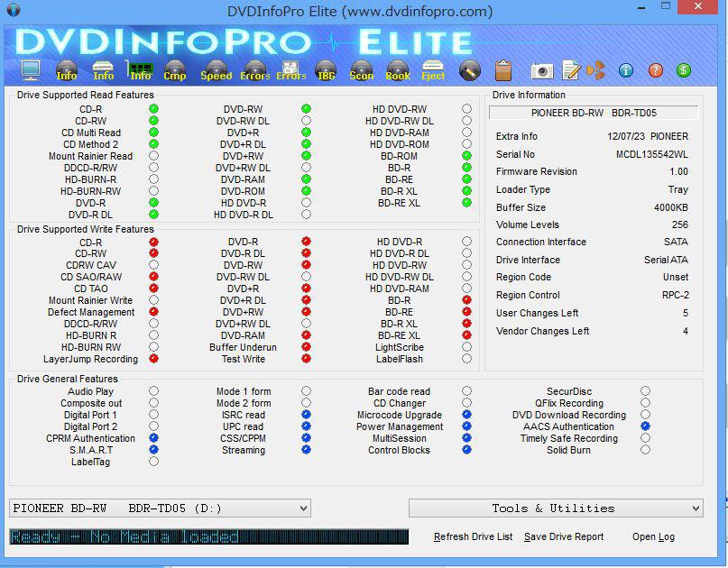
Task: Click Loader Type value Tray
Action: [677, 190]
